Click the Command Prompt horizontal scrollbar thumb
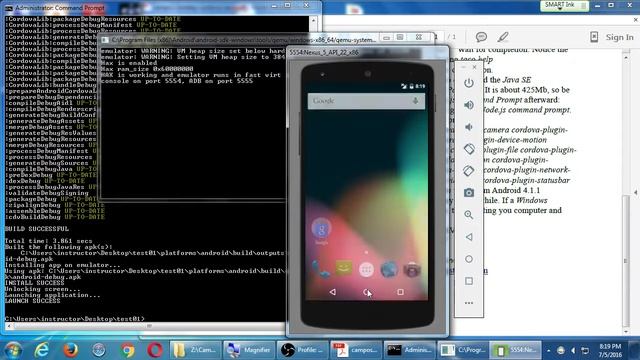 tap(149, 326)
